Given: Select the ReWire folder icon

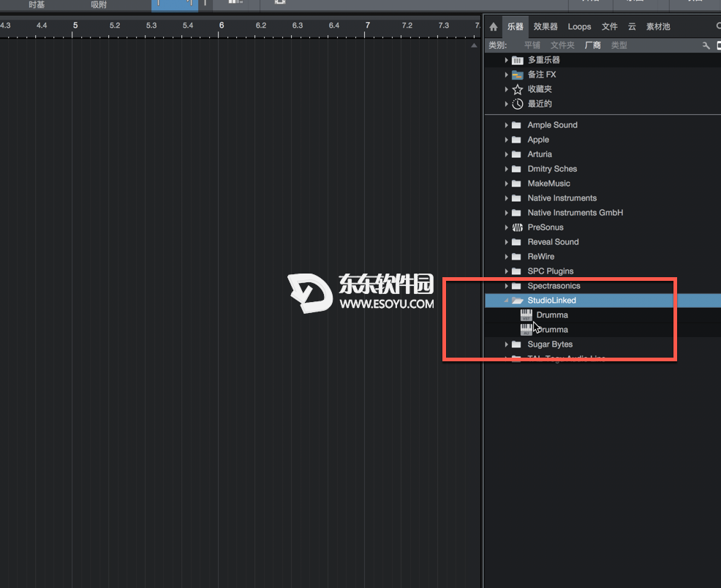Looking at the screenshot, I should [516, 257].
